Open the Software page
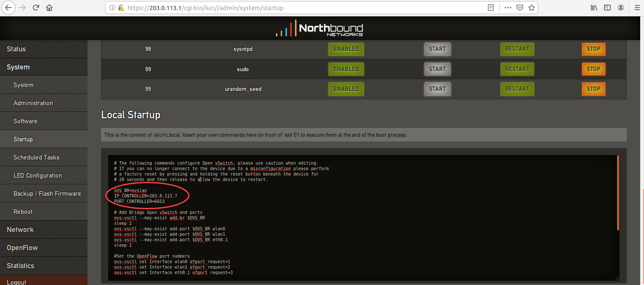Screen dimensions: 644x285 (x=44, y=121)
